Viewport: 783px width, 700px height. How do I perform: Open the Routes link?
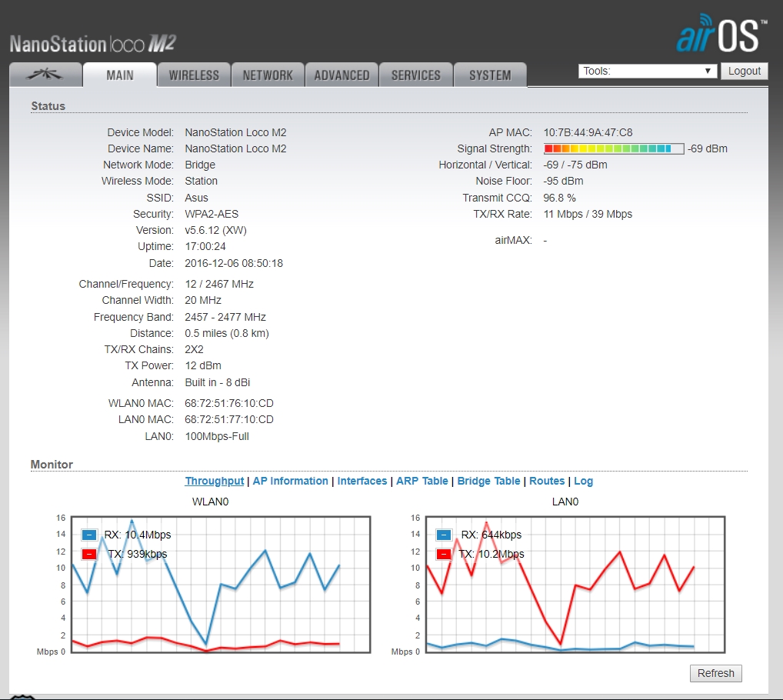coord(547,481)
